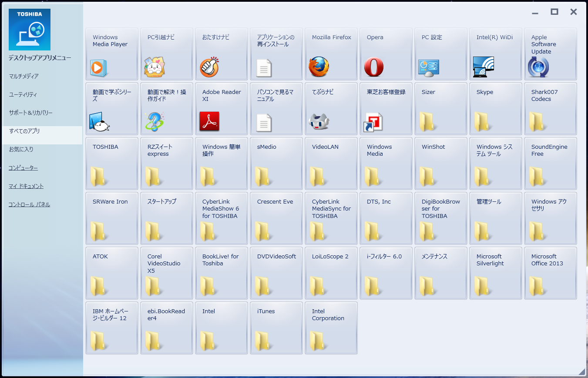Image resolution: width=588 pixels, height=378 pixels.
Task: Open the Windows Media folder tile
Action: click(x=386, y=164)
